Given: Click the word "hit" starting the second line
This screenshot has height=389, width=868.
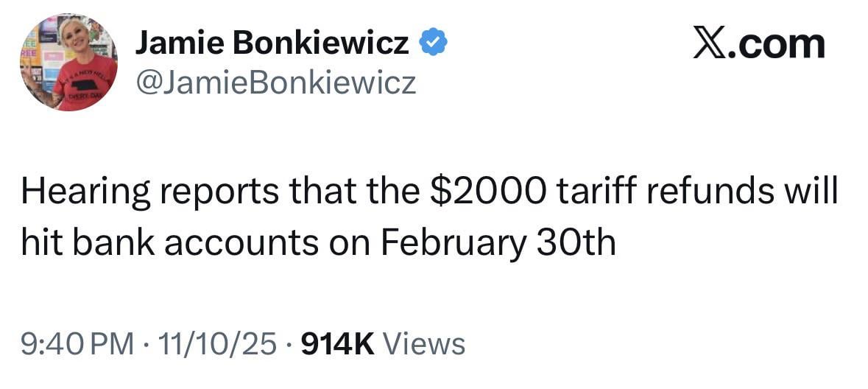Looking at the screenshot, I should pos(38,243).
